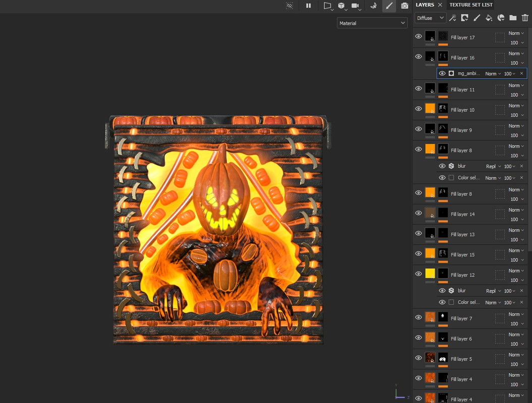The height and width of the screenshot is (403, 532).
Task: Click the yellow swatch of Fill layer 12
Action: 430,274
